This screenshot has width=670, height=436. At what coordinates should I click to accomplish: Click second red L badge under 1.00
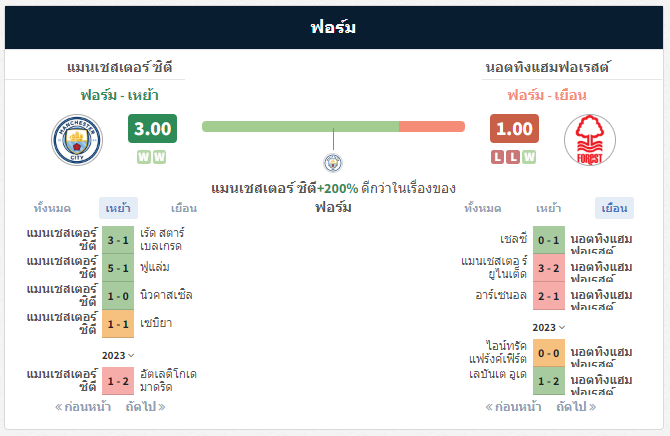tap(513, 157)
